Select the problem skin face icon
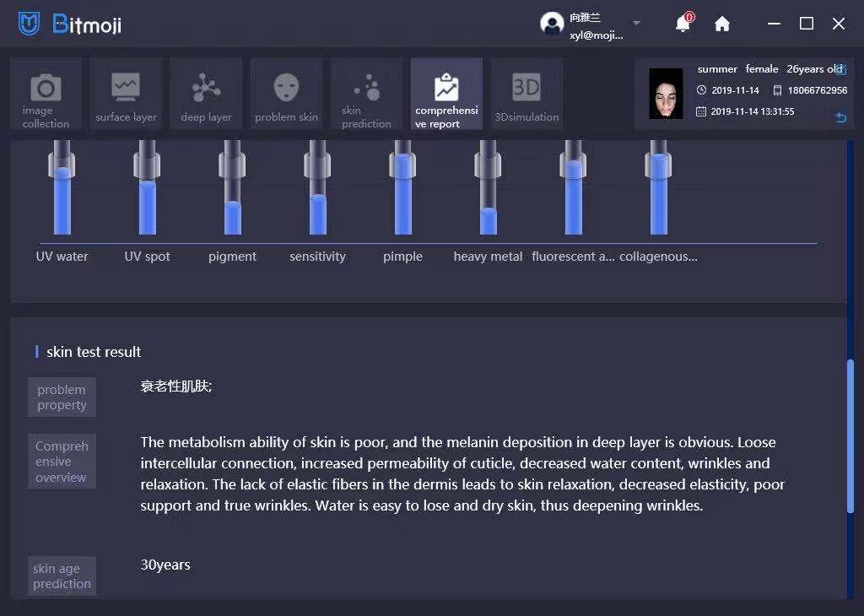Image resolution: width=864 pixels, height=616 pixels. pos(286,95)
